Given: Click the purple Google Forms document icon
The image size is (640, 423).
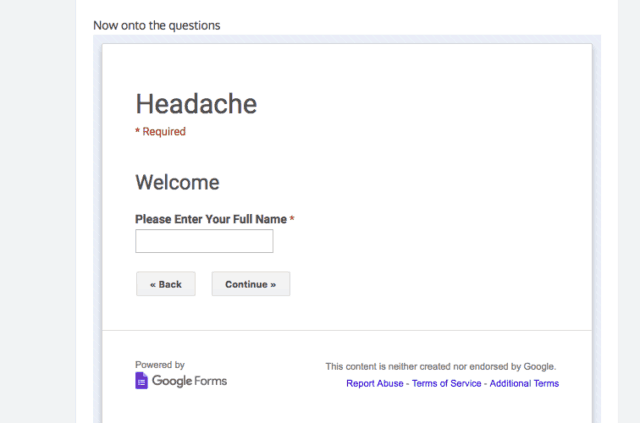Looking at the screenshot, I should coord(141,381).
